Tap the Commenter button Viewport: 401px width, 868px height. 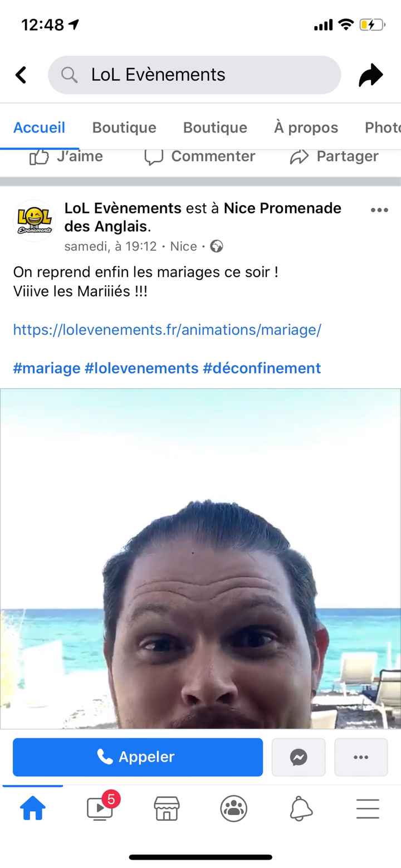[199, 157]
